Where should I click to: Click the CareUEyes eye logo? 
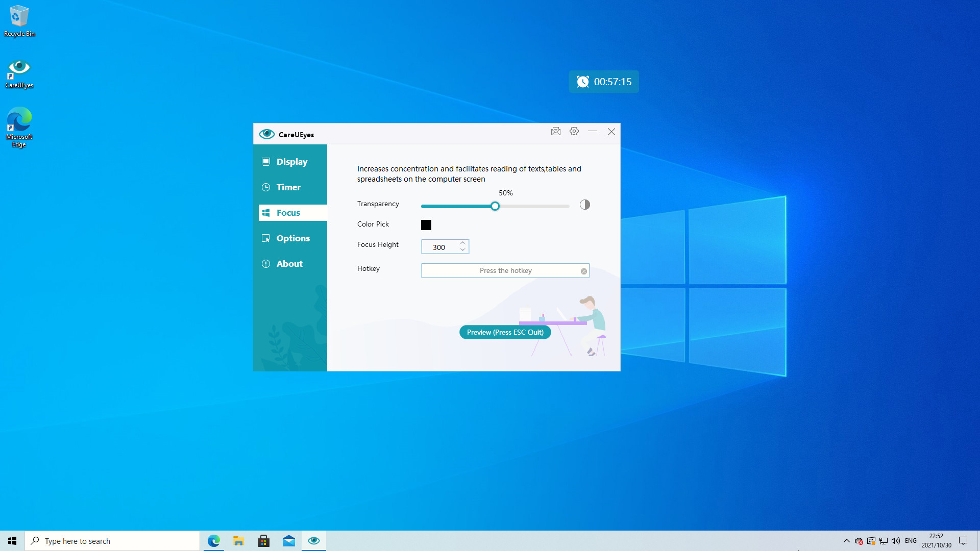pyautogui.click(x=267, y=134)
